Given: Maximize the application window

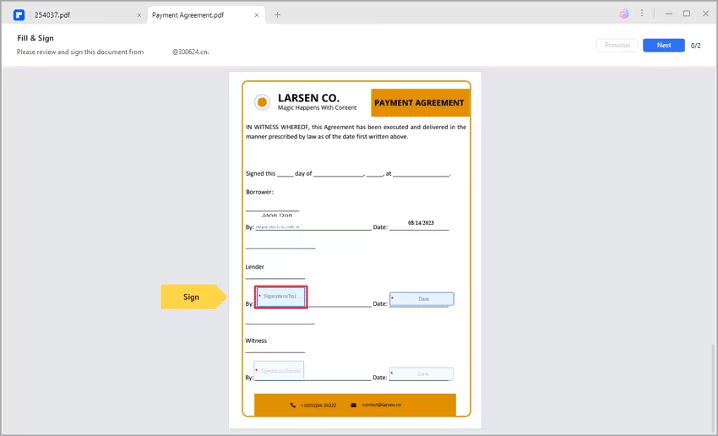Looking at the screenshot, I should [x=686, y=14].
